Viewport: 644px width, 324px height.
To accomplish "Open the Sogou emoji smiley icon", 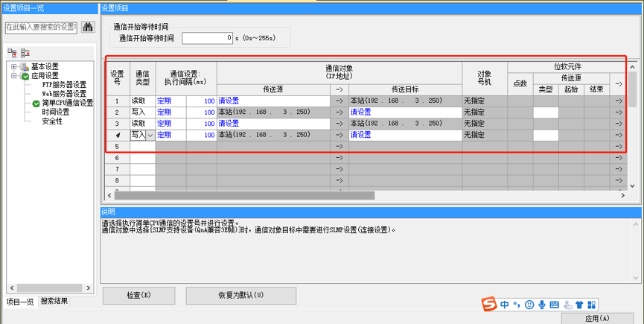I will (x=529, y=305).
